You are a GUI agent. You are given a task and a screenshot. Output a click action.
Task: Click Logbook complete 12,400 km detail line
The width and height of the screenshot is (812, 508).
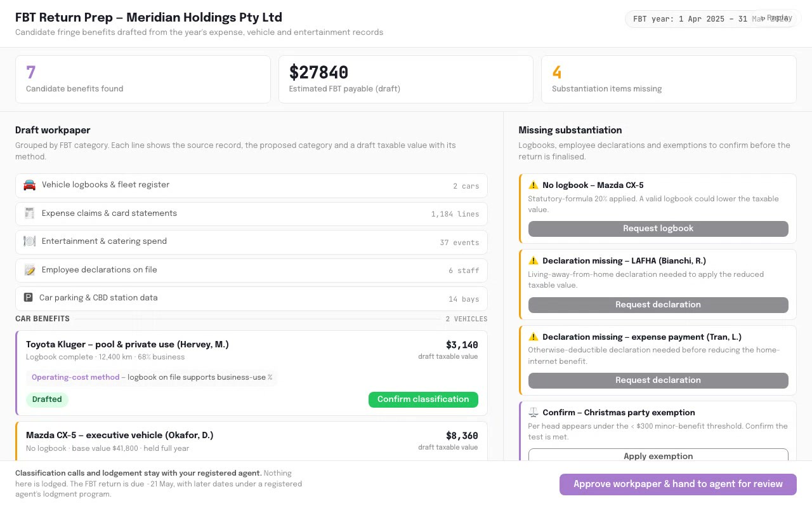105,357
